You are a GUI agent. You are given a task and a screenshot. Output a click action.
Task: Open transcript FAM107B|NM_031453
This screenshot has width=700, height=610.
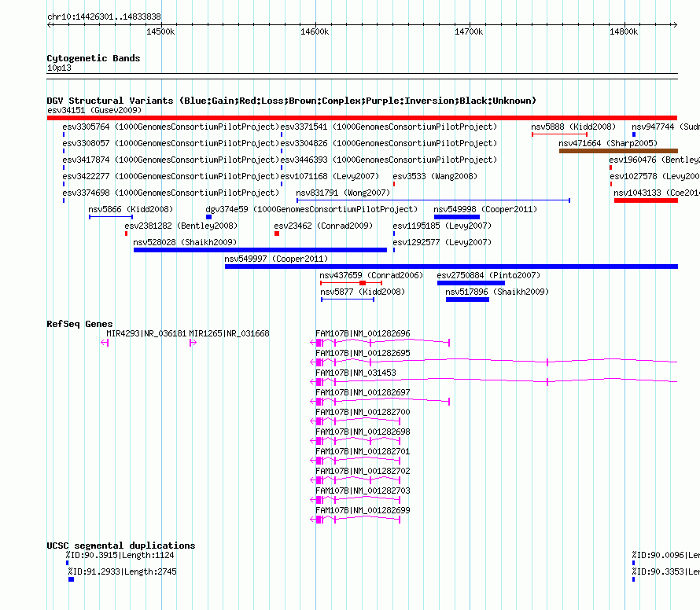[356, 373]
